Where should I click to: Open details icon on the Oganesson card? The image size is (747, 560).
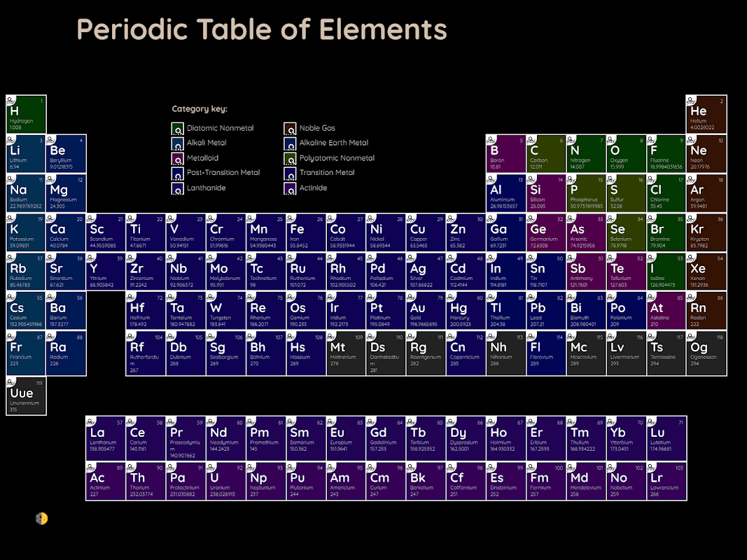691,336
